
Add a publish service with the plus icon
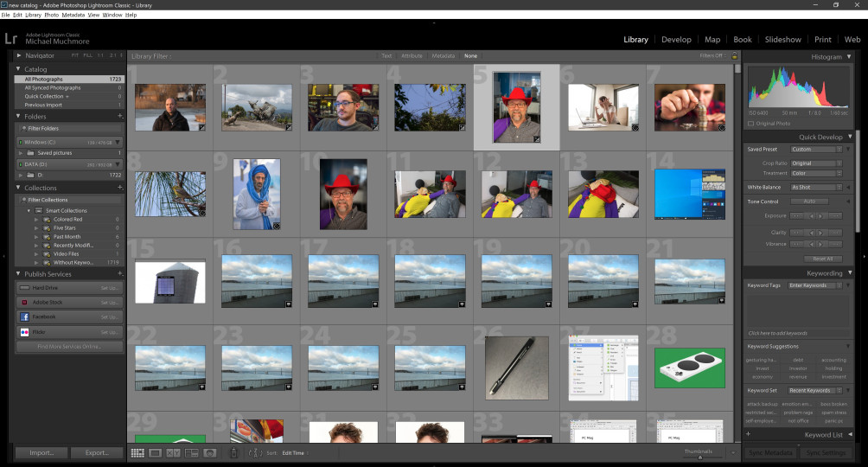point(119,273)
